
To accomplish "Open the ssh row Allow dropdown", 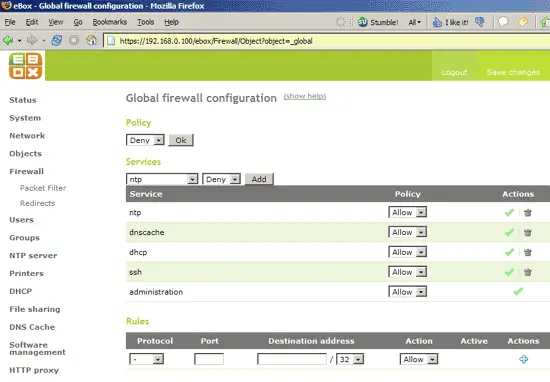I will pos(408,272).
